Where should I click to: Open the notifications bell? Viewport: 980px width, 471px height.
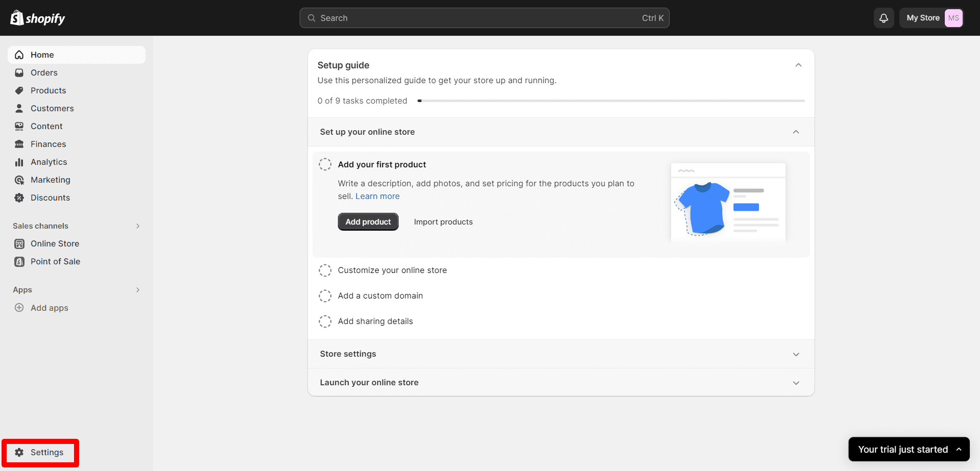[884, 18]
